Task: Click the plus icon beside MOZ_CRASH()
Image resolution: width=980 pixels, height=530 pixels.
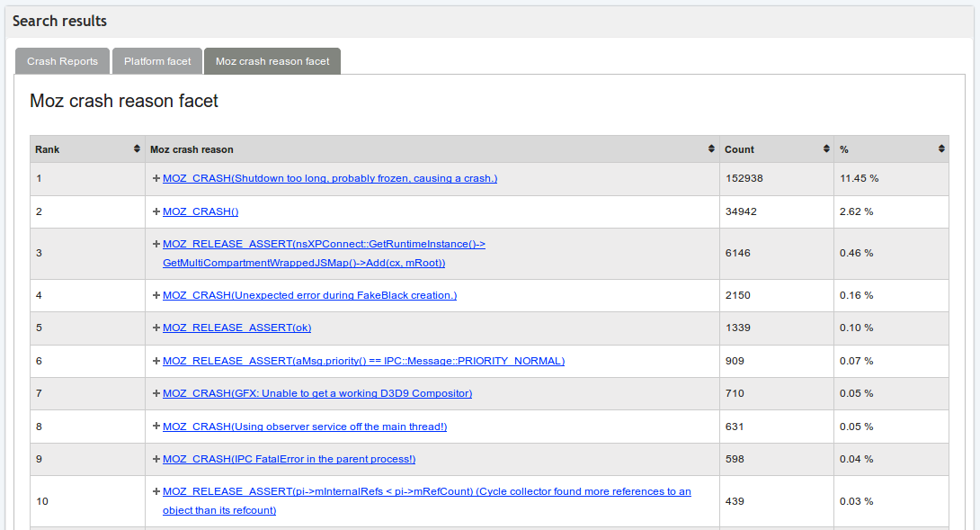Action: pyautogui.click(x=156, y=211)
